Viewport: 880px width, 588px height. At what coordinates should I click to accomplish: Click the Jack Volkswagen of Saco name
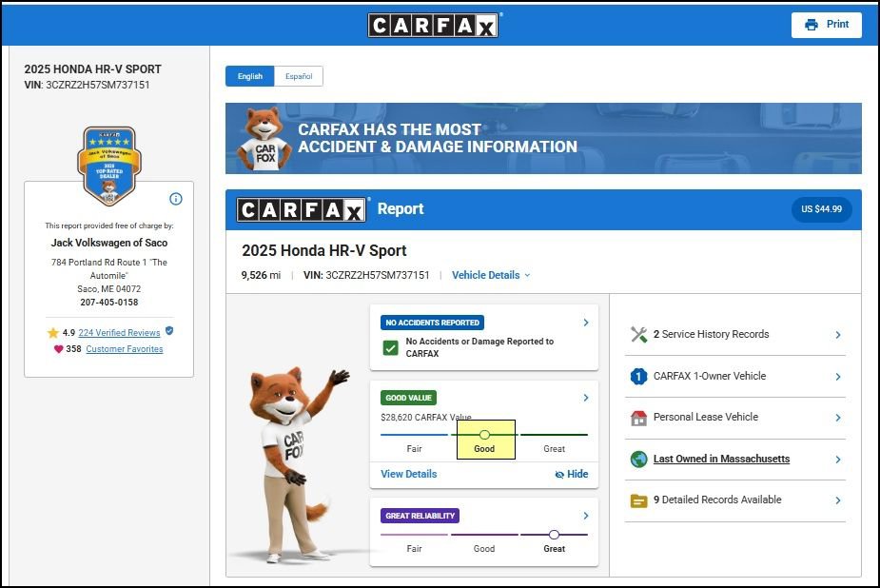pyautogui.click(x=108, y=243)
